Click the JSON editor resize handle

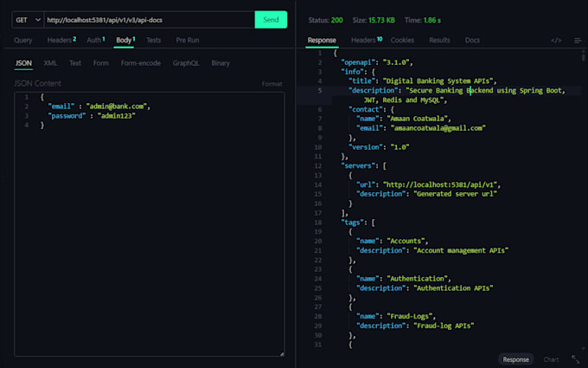[x=282, y=354]
